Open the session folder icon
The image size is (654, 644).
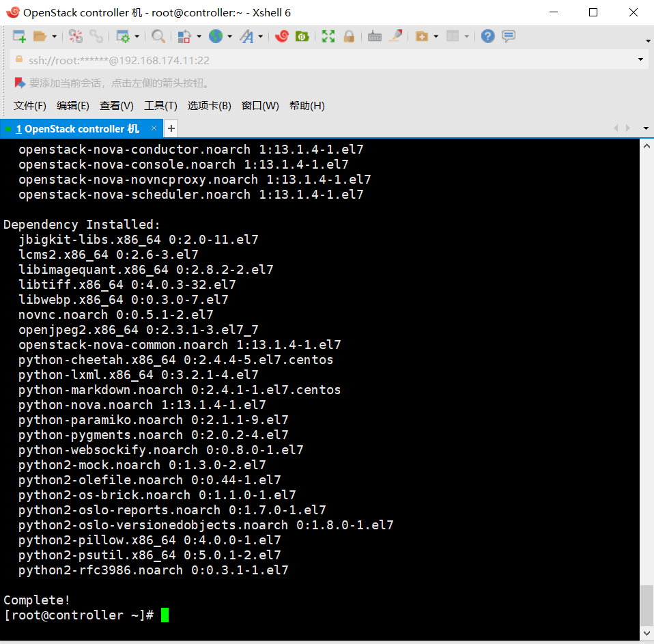[x=40, y=36]
